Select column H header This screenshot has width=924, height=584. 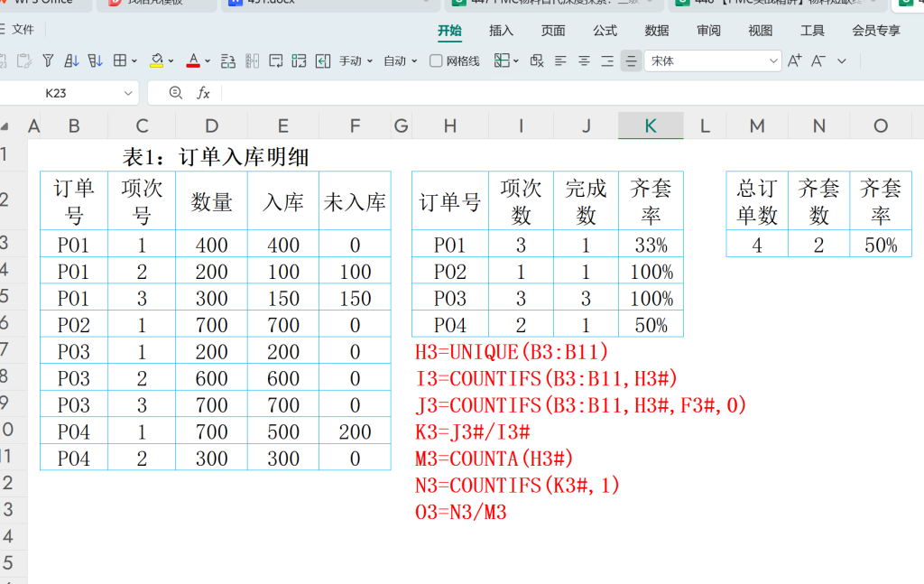click(450, 125)
